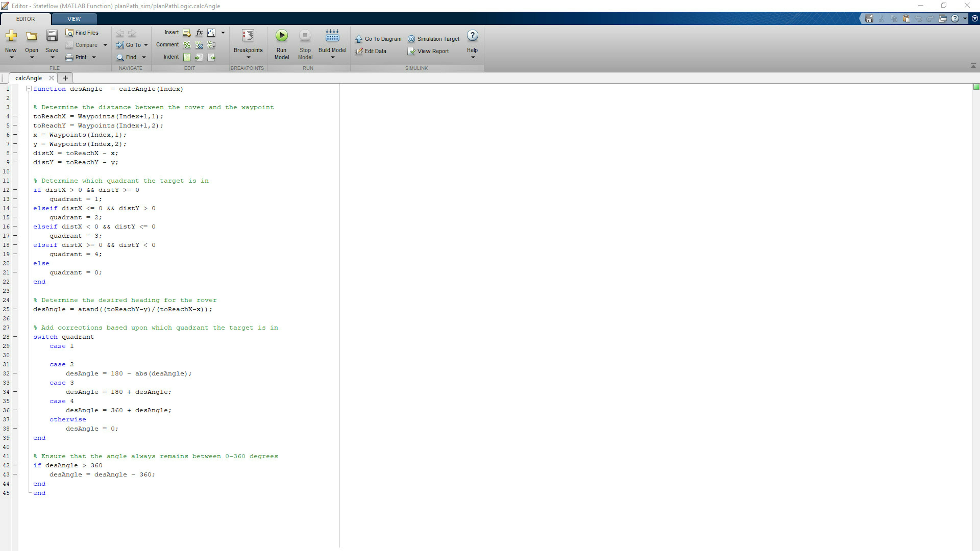Click Edit Data
This screenshot has height=551, width=980.
tap(371, 51)
